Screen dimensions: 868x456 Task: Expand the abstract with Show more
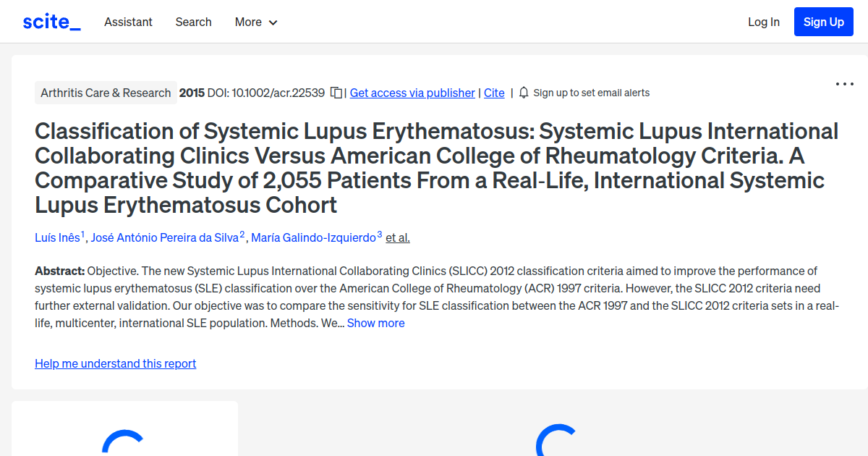[375, 323]
